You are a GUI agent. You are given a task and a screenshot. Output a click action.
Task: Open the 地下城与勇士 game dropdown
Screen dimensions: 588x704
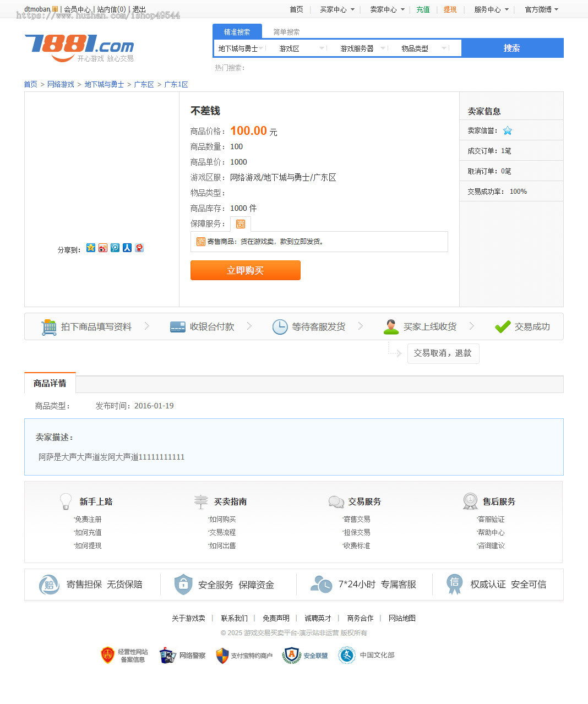point(241,48)
